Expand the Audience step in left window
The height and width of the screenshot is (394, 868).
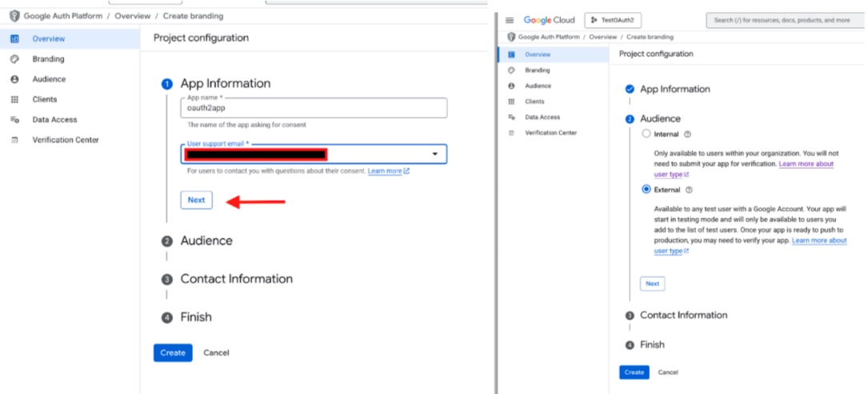[206, 241]
